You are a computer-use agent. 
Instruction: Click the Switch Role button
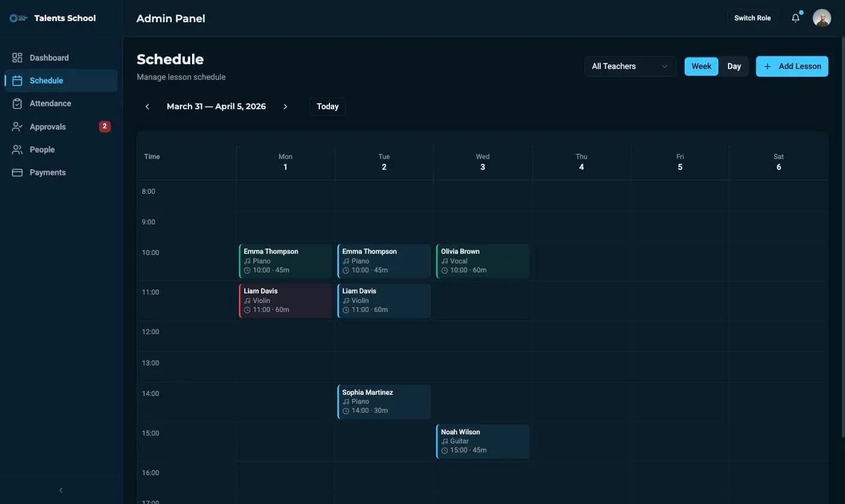click(x=753, y=18)
